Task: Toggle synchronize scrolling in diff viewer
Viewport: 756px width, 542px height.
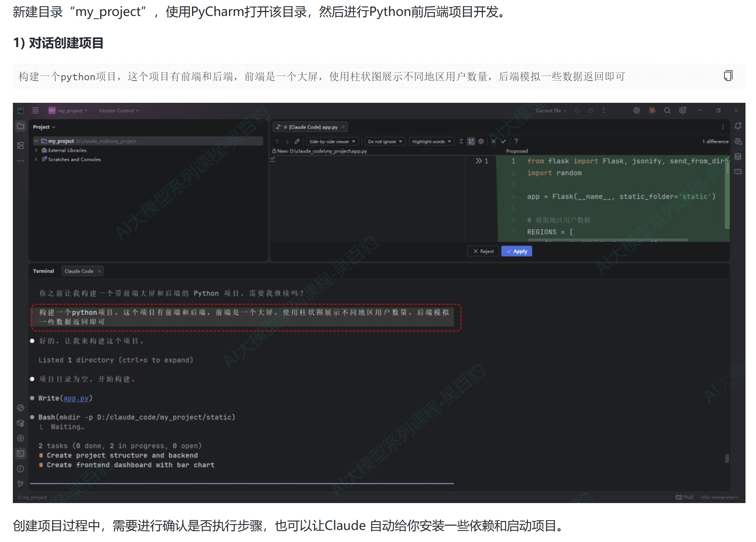Action: pyautogui.click(x=471, y=141)
